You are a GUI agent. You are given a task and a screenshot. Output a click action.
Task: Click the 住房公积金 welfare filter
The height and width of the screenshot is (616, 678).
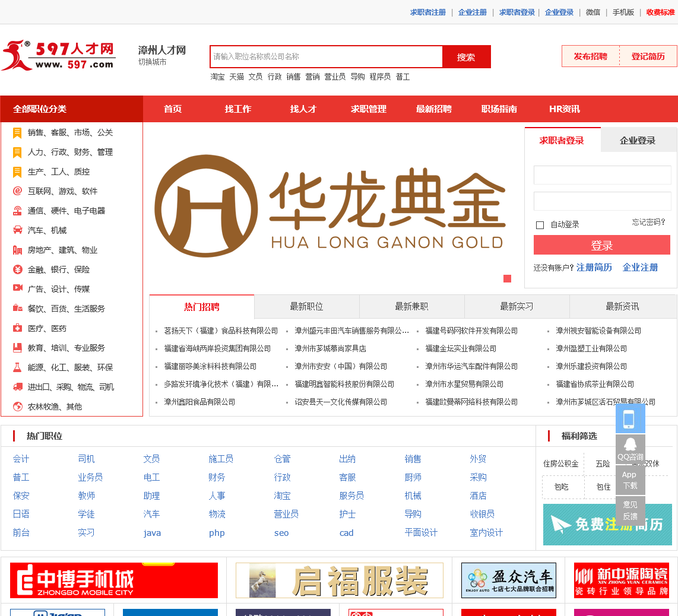pyautogui.click(x=561, y=464)
